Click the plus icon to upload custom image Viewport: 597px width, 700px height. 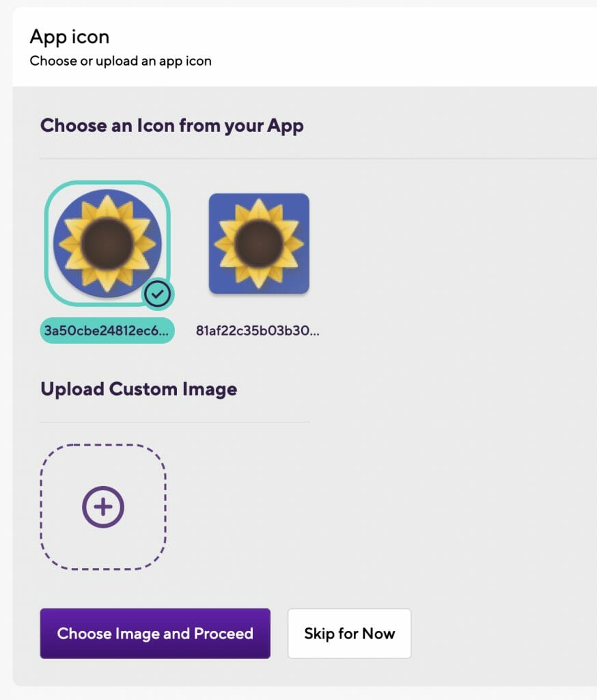click(x=103, y=507)
